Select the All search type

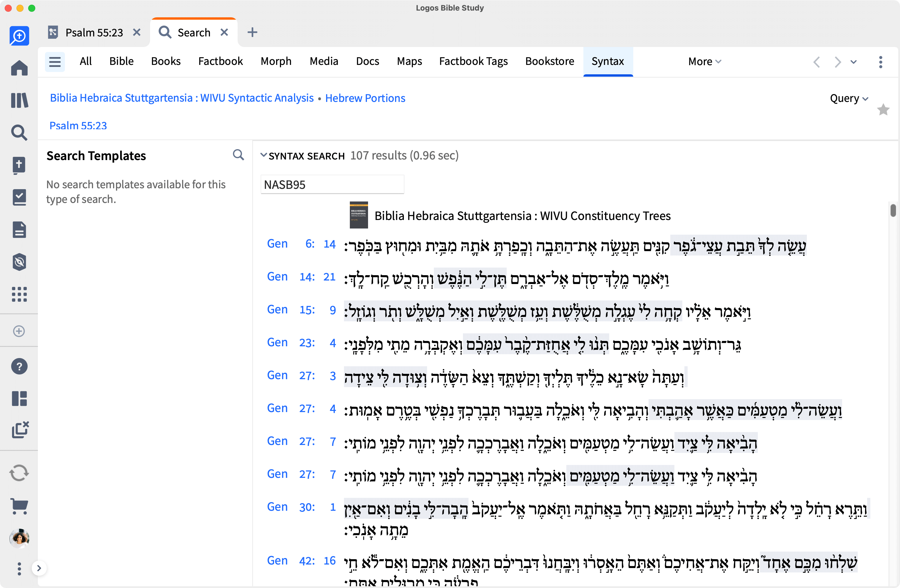[x=86, y=61]
